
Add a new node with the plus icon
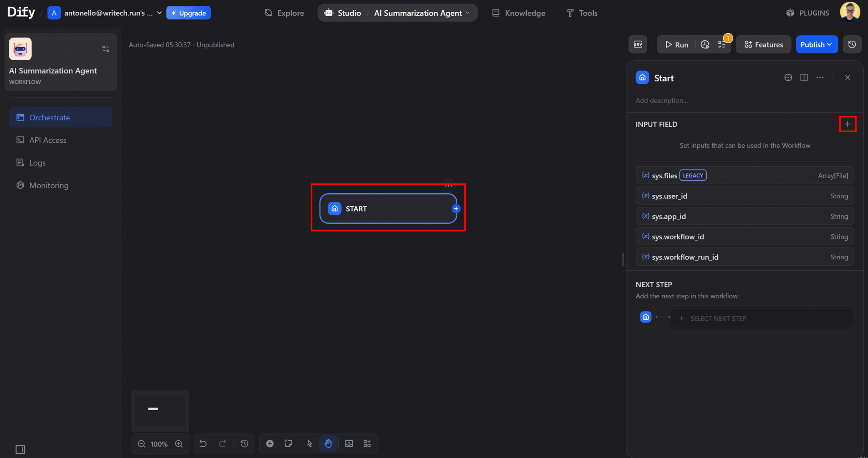270,444
